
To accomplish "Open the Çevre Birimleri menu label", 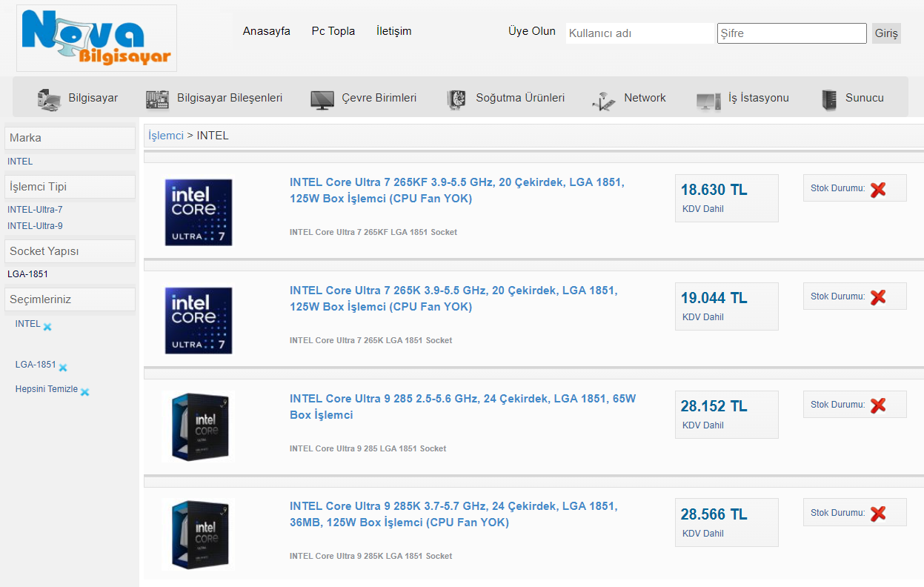I will (x=379, y=98).
